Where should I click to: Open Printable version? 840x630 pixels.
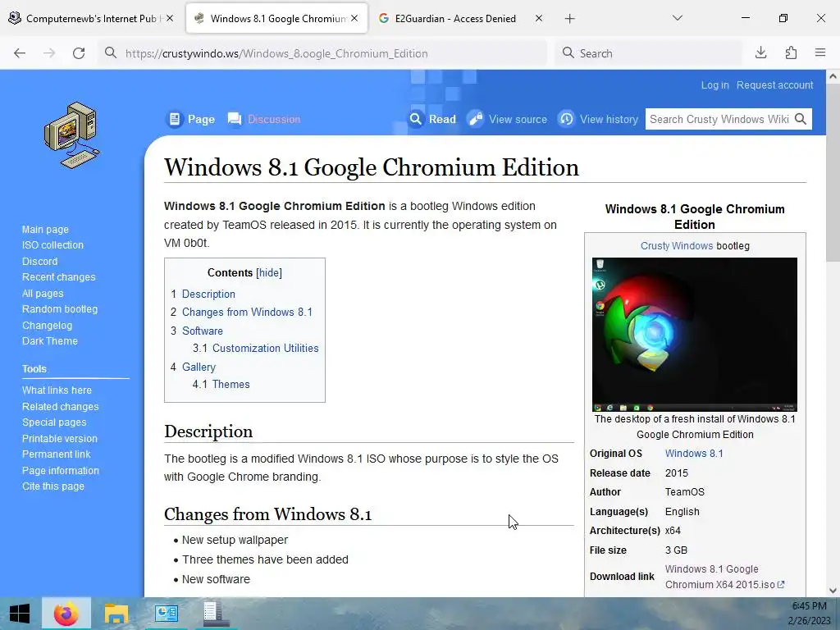point(59,438)
